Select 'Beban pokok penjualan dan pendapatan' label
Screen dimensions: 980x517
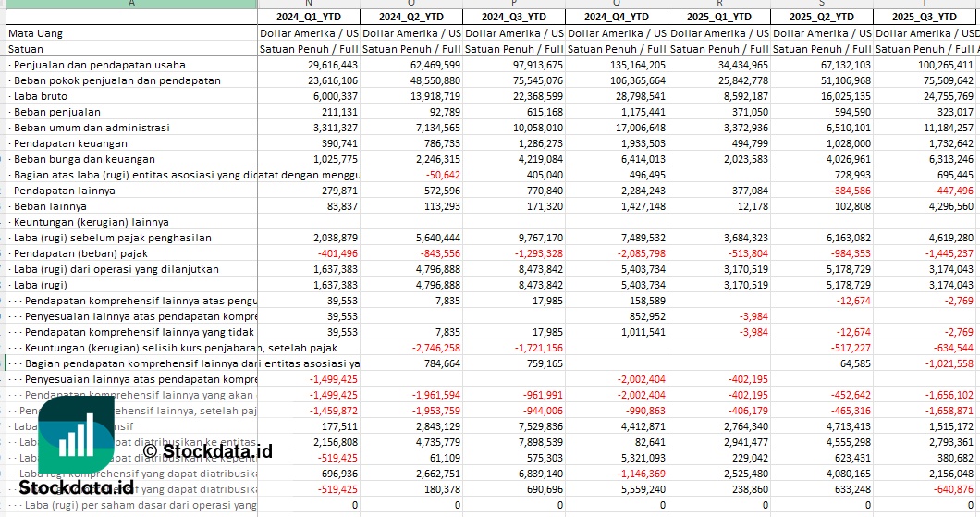pos(116,80)
